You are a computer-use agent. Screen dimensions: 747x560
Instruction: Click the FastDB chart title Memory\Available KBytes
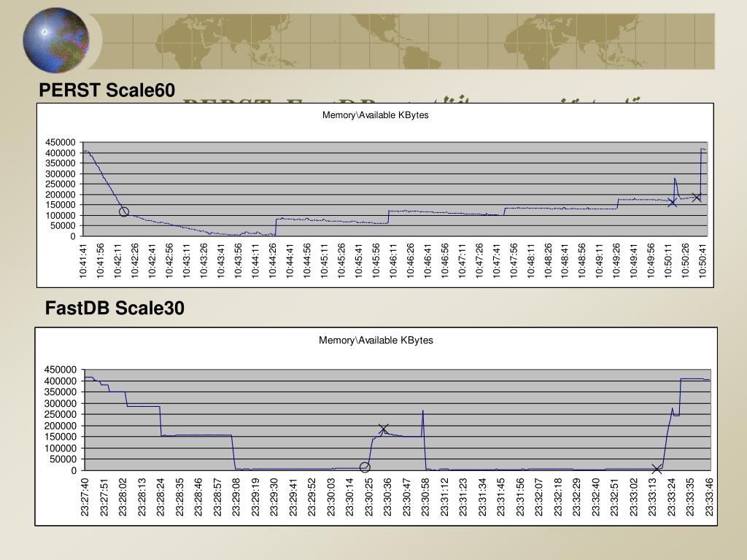point(376,340)
